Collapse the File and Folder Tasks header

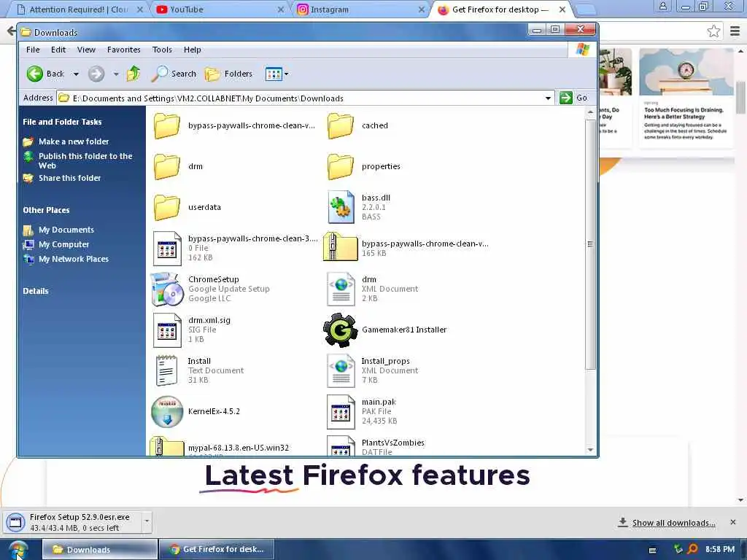click(x=63, y=122)
